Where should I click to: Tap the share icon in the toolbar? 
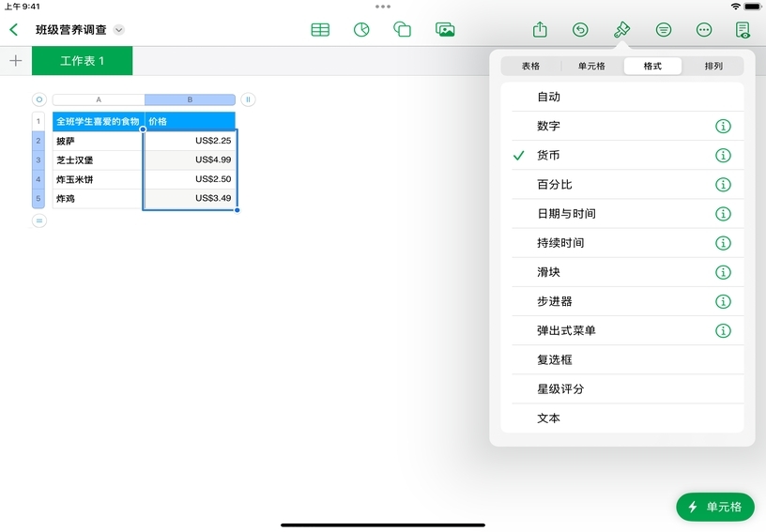540,30
